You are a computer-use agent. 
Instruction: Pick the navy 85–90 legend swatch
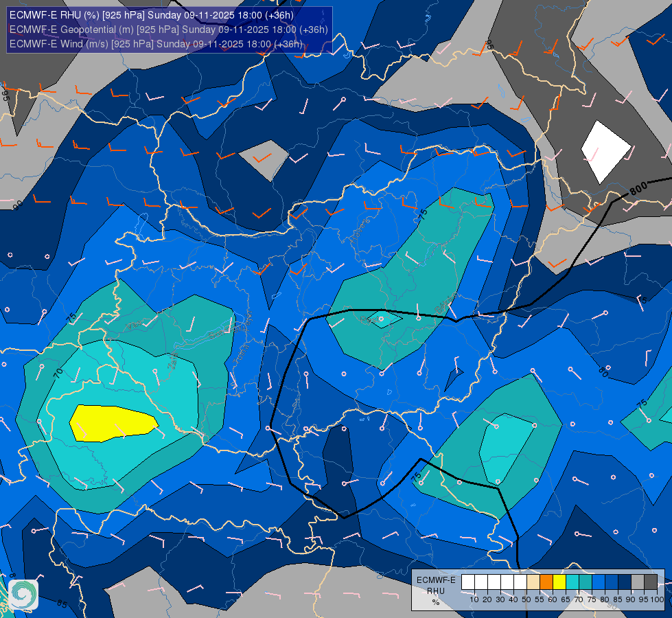pyautogui.click(x=625, y=582)
